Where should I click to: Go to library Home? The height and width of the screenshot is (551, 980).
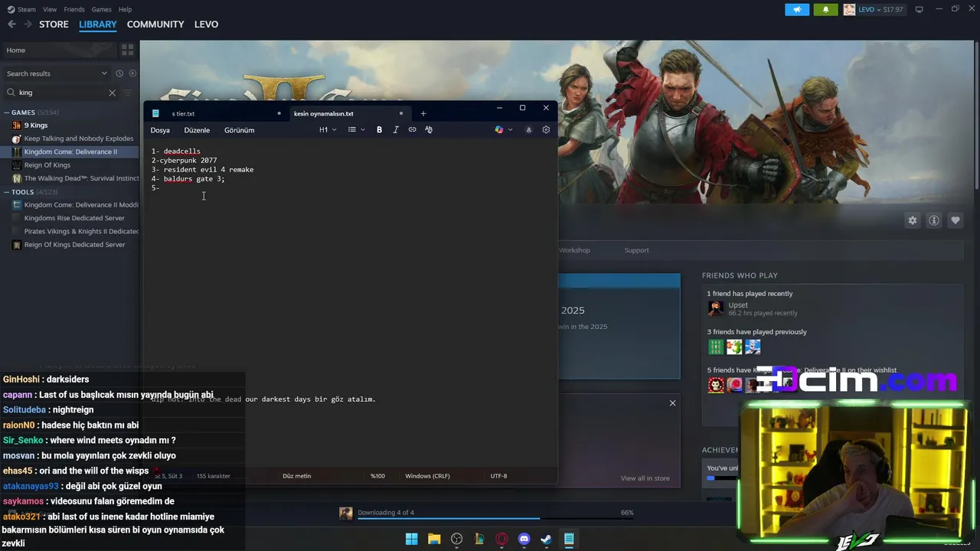coord(16,50)
